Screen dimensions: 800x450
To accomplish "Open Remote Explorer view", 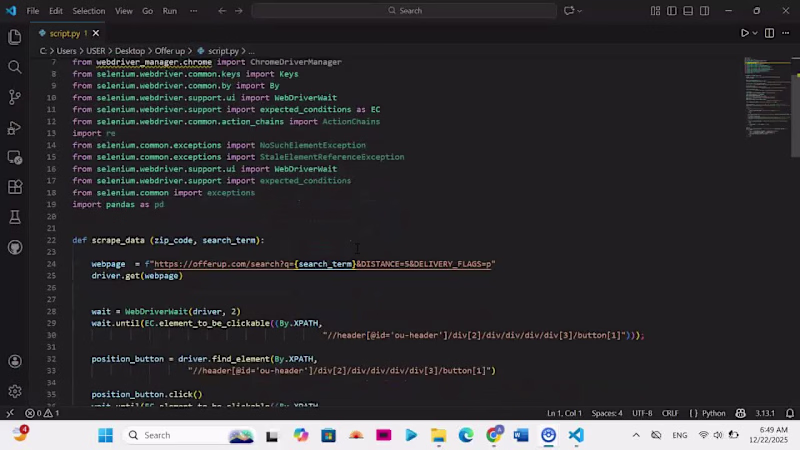I will (x=15, y=157).
